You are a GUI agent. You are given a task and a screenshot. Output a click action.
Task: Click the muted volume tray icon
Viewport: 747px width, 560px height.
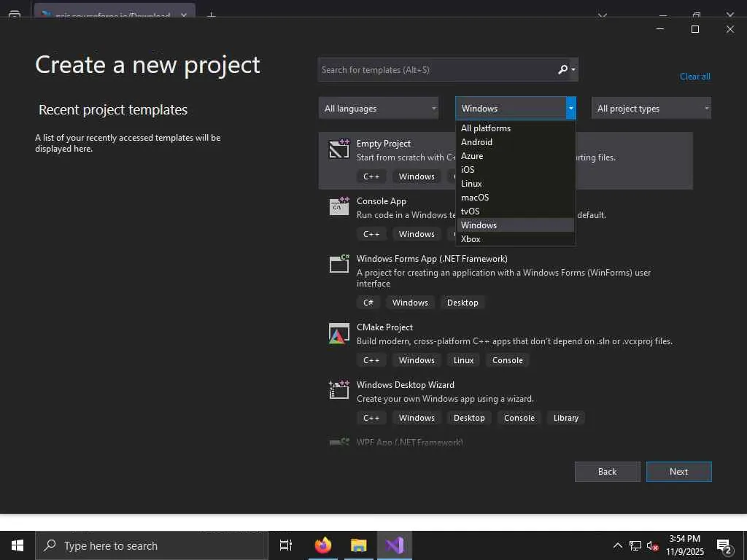(x=652, y=545)
